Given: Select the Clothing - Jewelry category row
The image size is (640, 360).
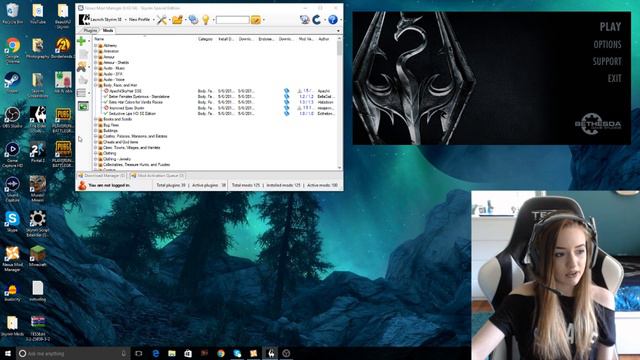Looking at the screenshot, I should click(117, 159).
